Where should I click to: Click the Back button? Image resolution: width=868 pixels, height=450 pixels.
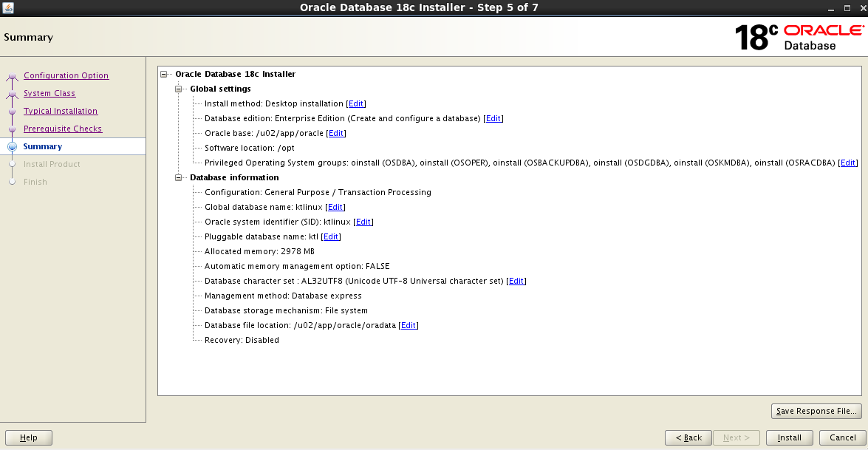[688, 437]
